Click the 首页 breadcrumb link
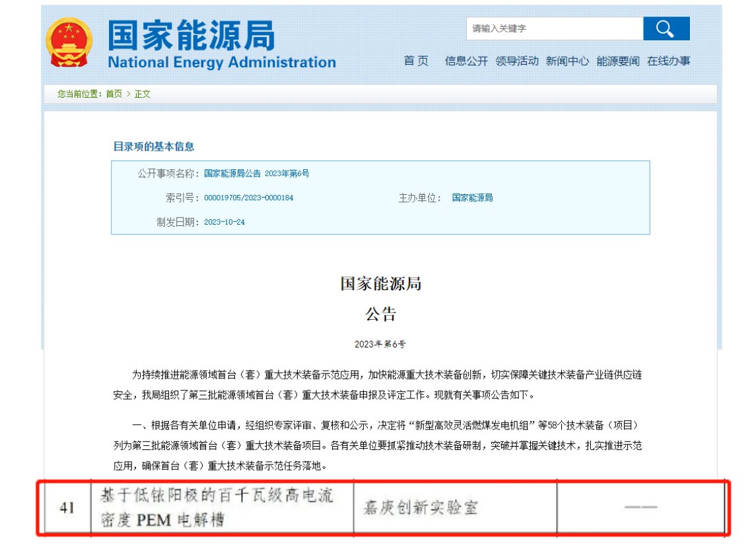Screen dimensions: 756x557 (x=114, y=94)
